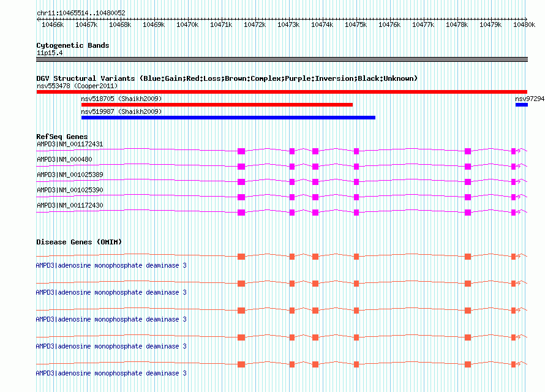
Task: Open the bottom AMPD3 adenosine monophosphate deaminase link
Action: (111, 373)
